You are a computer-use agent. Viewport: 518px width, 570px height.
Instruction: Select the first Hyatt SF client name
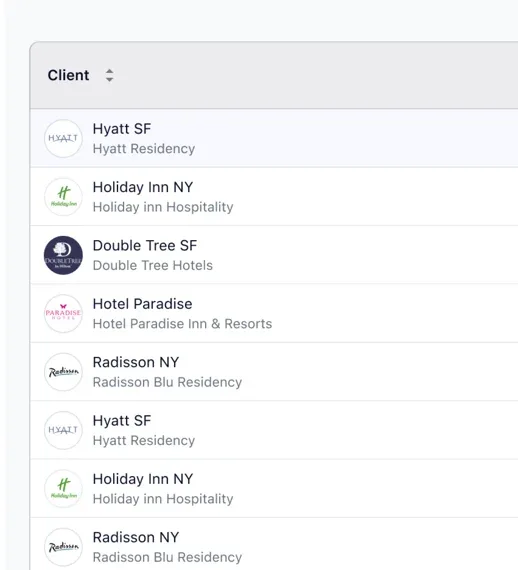tap(122, 129)
